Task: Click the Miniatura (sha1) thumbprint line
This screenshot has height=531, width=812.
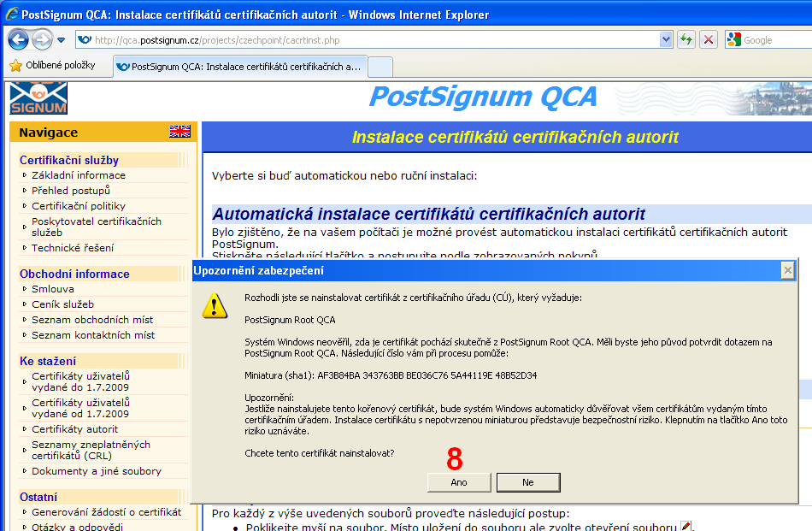Action: [x=391, y=375]
